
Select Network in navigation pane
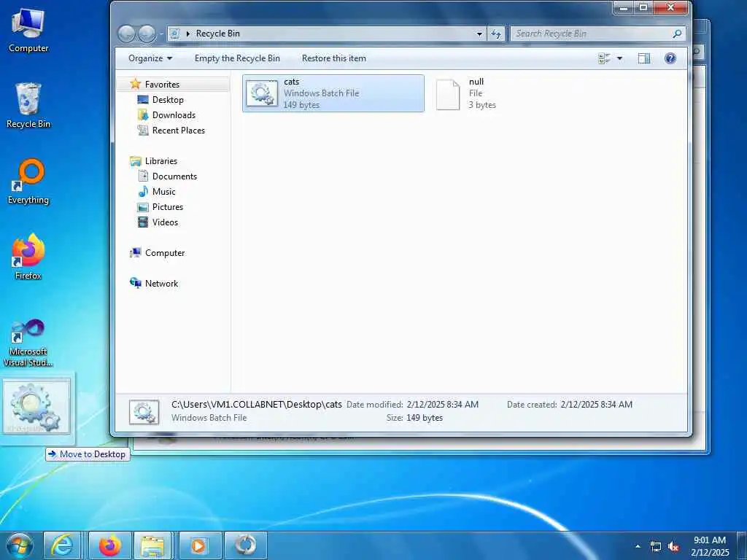click(x=161, y=284)
